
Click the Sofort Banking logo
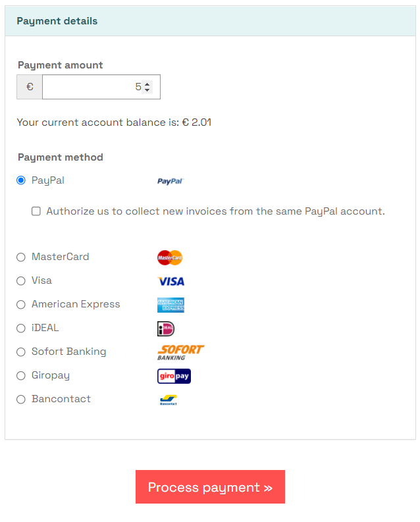[x=181, y=352]
